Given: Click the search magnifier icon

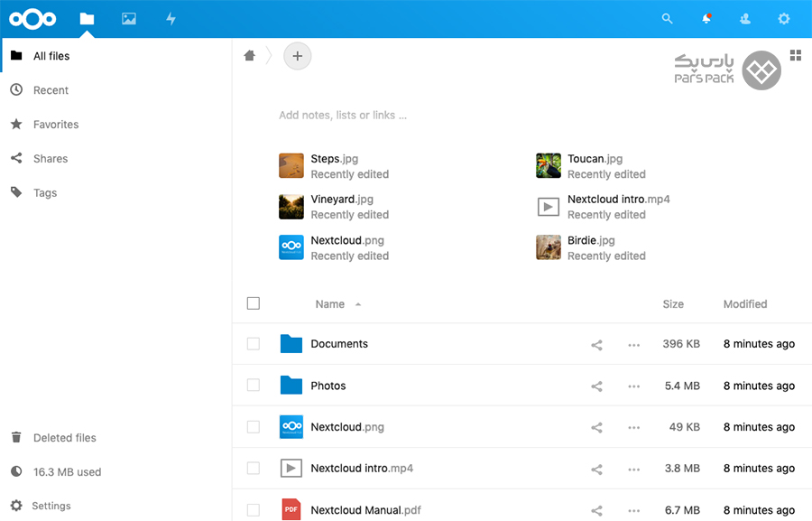Looking at the screenshot, I should (x=668, y=18).
